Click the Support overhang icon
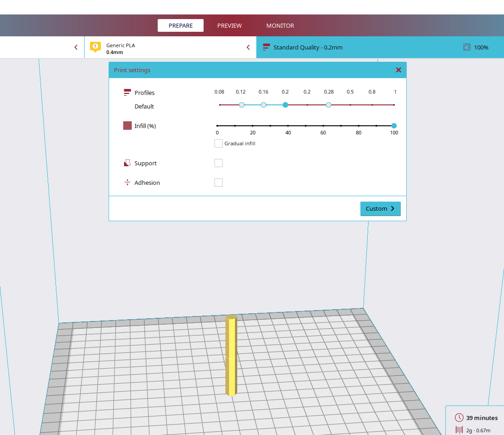504x435 pixels. pos(127,163)
